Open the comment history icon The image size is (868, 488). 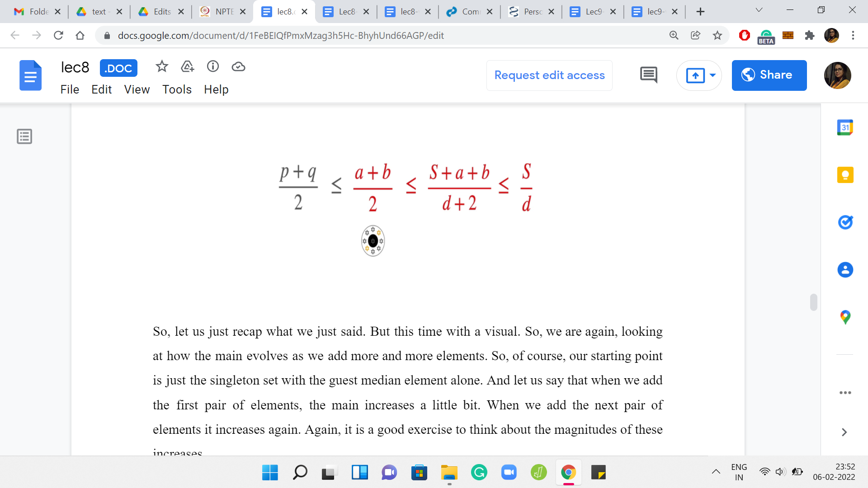(x=648, y=75)
